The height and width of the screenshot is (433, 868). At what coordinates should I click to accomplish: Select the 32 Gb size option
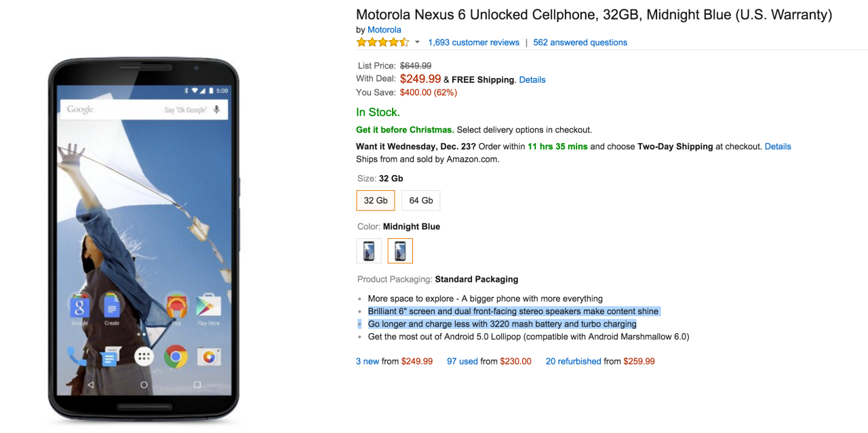(x=376, y=200)
